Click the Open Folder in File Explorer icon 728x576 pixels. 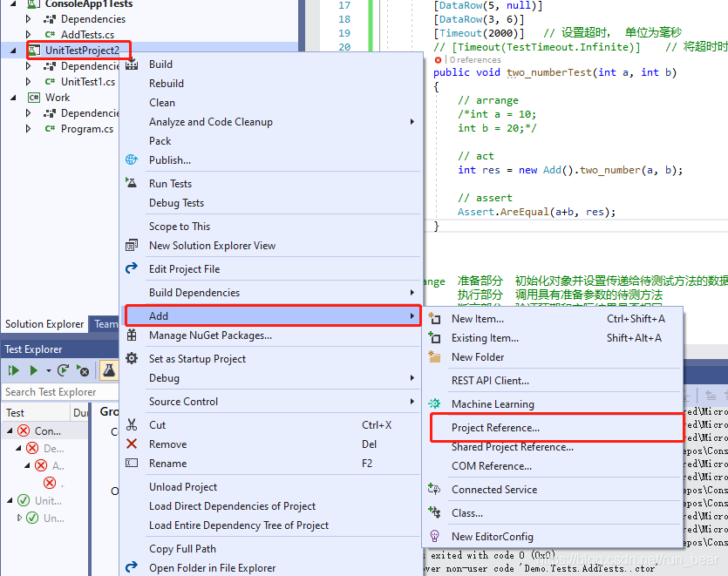(132, 567)
